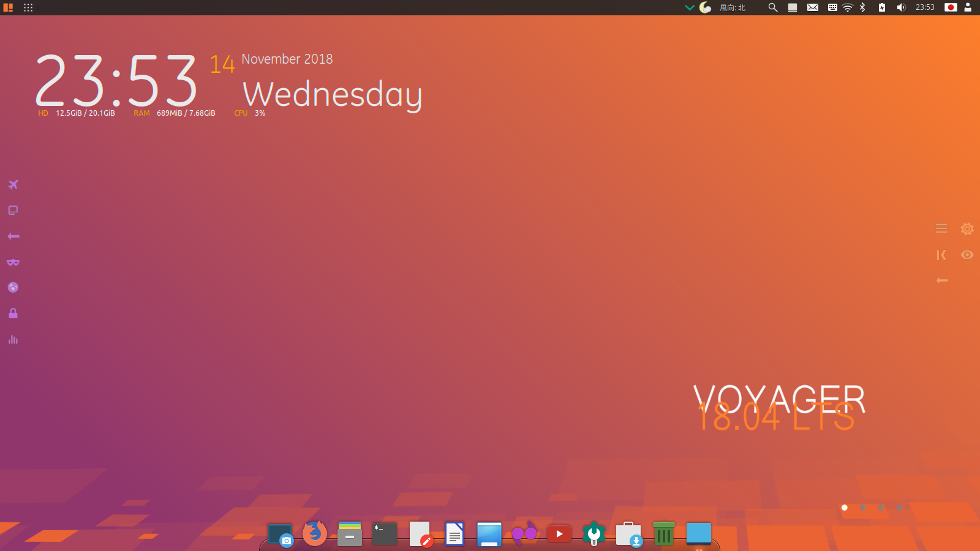The width and height of the screenshot is (980, 551).
Task: Open the purple circles app in the dock
Action: (524, 534)
